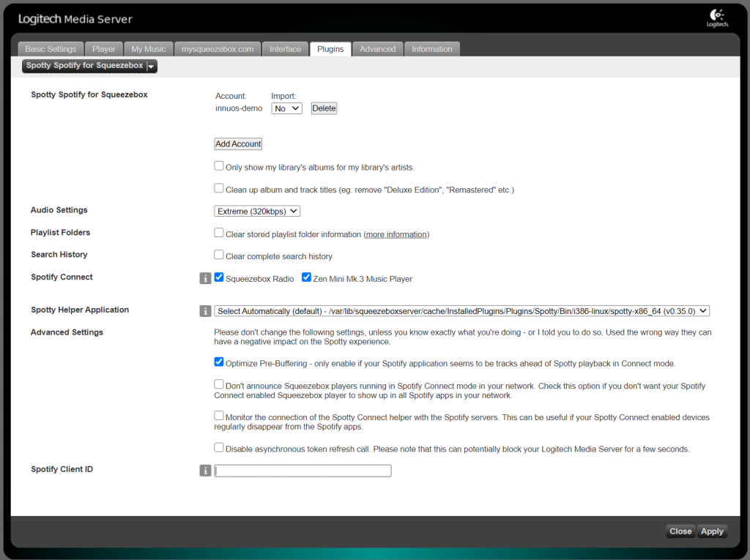Open the plugin selector arrow next to Spotty
The height and width of the screenshot is (560, 750).
151,66
